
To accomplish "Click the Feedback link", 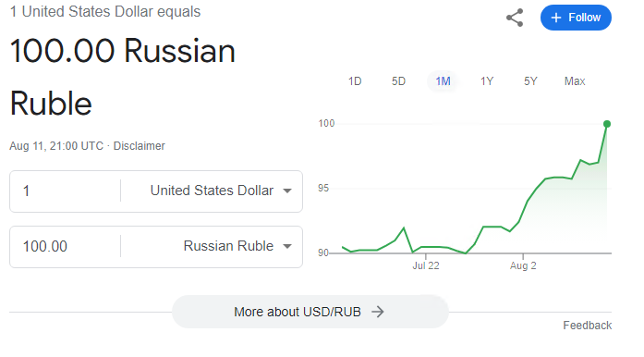I will (x=588, y=326).
